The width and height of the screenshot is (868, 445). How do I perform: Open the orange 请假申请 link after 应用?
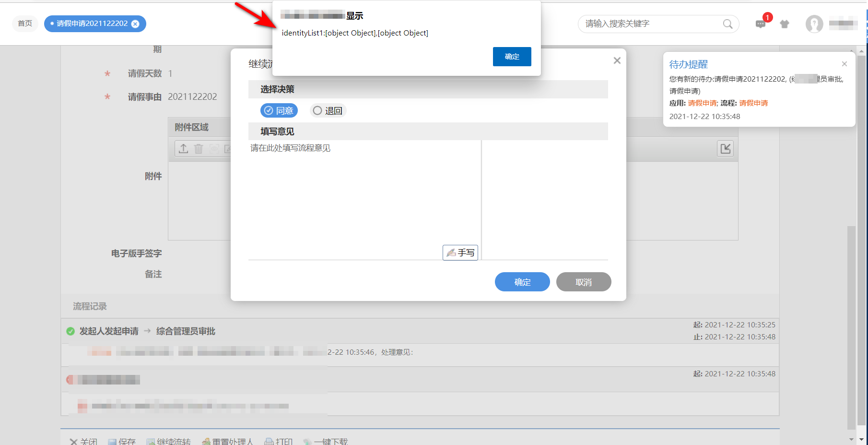point(702,103)
